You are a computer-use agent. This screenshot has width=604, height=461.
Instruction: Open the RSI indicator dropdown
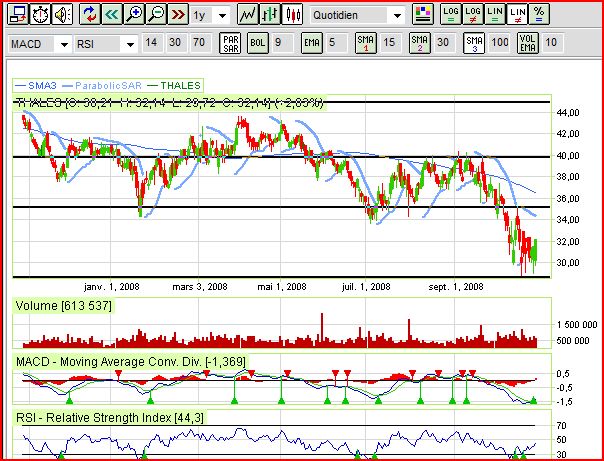106,44
